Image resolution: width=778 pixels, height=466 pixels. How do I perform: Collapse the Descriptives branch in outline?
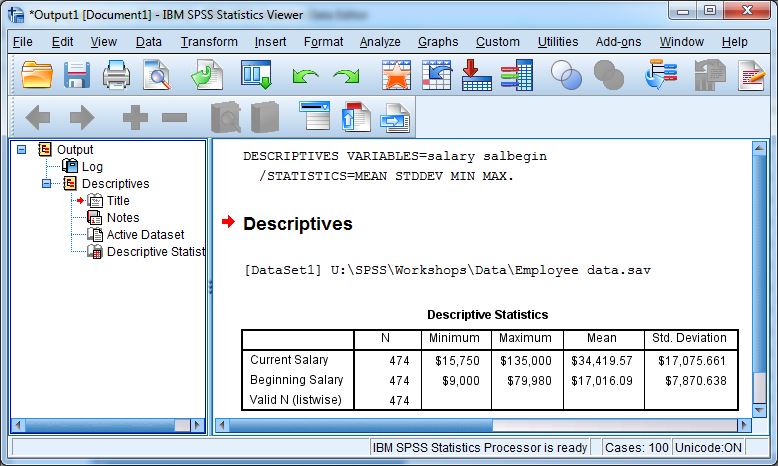tap(47, 184)
